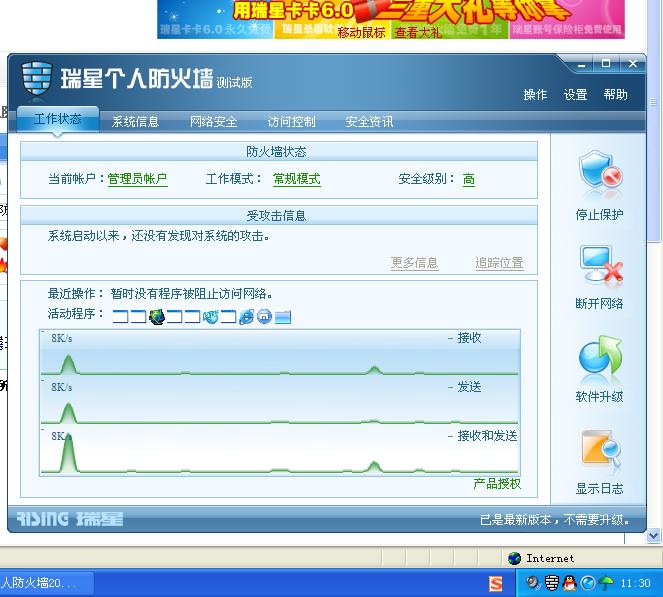The width and height of the screenshot is (663, 597).
Task: Click the 常规模式 work mode link
Action: click(296, 179)
